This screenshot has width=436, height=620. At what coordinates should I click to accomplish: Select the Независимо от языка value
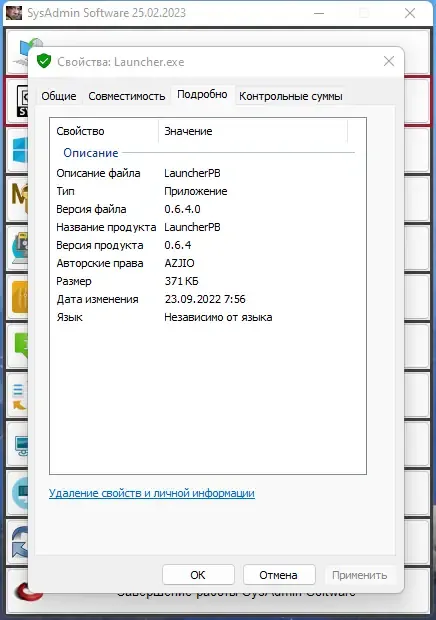[x=218, y=318]
